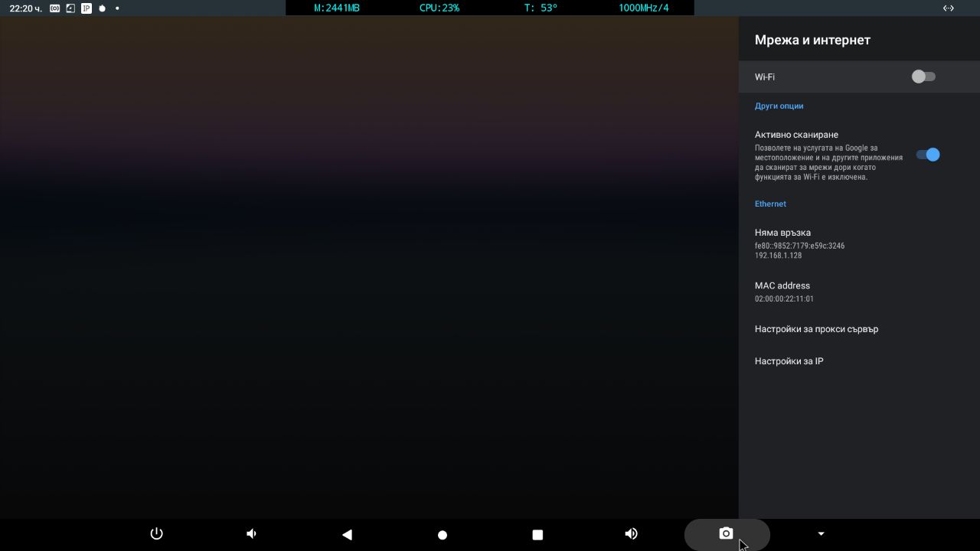The height and width of the screenshot is (551, 980).
Task: Select the MAC address entry
Action: click(x=859, y=292)
